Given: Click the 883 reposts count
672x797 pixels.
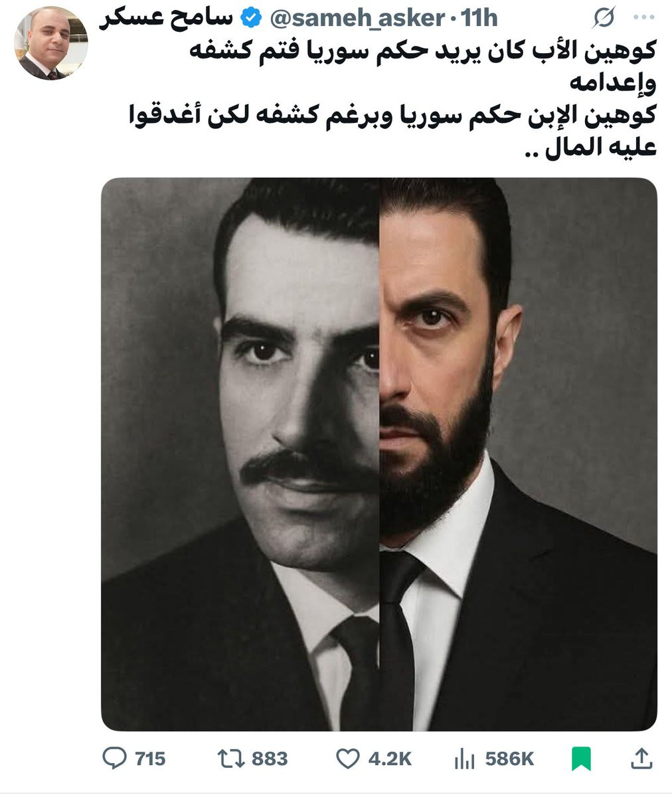Looking at the screenshot, I should (270, 758).
